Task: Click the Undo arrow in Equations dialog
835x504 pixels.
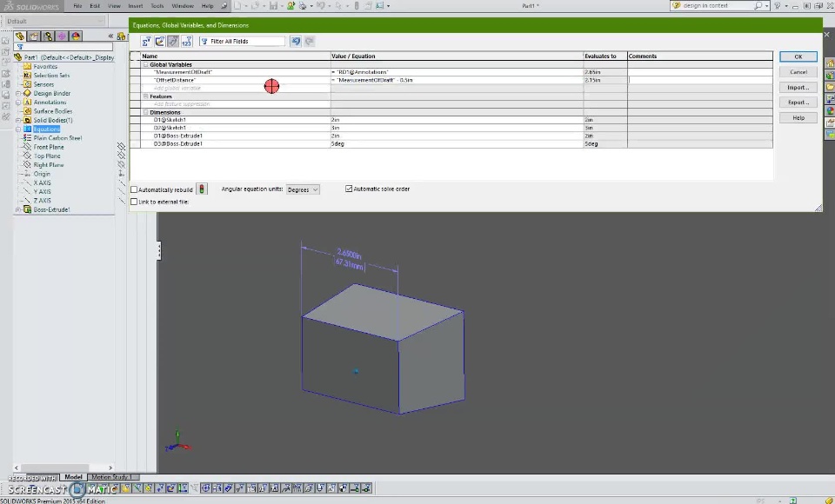Action: [x=296, y=41]
